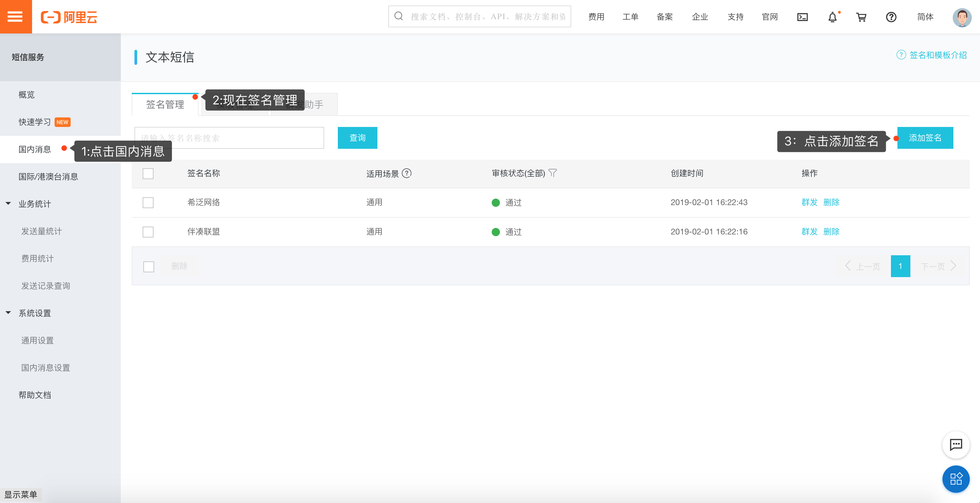Toggle the select-all checkbox in table header

pyautogui.click(x=148, y=173)
